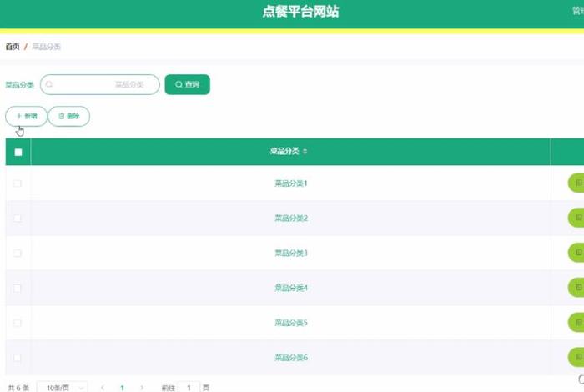
Task: Click the 菜品分类3 table cell
Action: [291, 254]
